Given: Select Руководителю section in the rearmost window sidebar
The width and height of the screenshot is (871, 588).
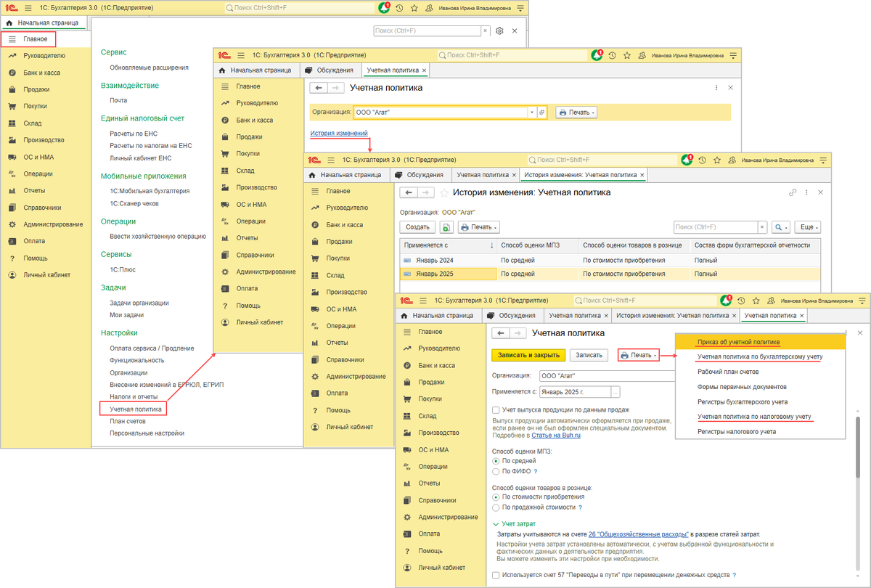Looking at the screenshot, I should tap(44, 55).
